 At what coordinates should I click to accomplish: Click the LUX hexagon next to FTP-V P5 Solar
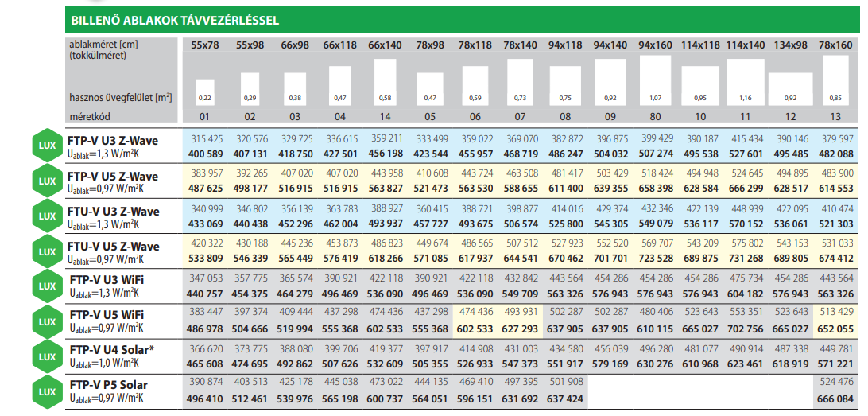tap(48, 391)
